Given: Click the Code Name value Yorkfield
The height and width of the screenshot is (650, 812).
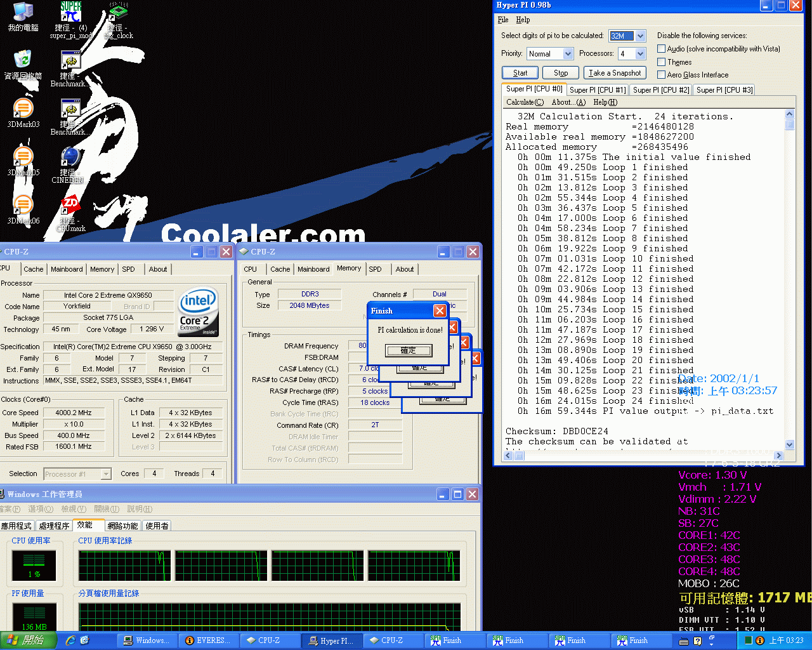Looking at the screenshot, I should [x=77, y=306].
